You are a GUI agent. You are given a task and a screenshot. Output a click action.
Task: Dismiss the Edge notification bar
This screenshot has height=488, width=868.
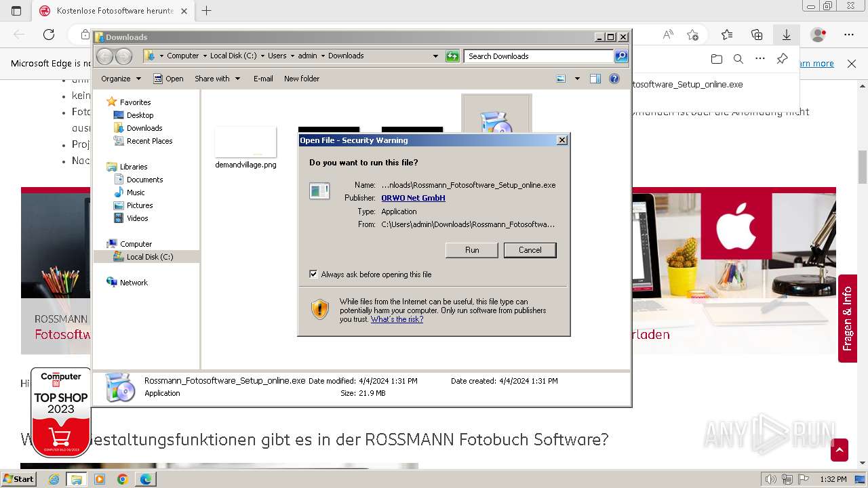tap(852, 64)
